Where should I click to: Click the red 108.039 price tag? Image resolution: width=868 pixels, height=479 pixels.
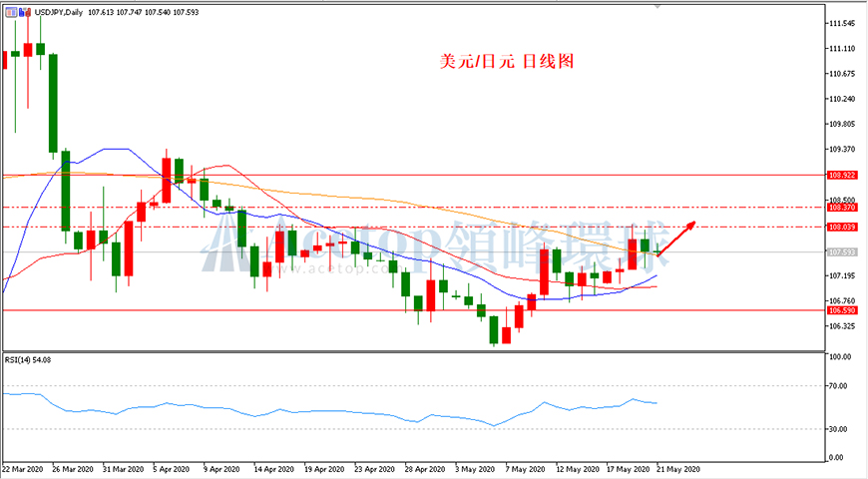[x=842, y=228]
